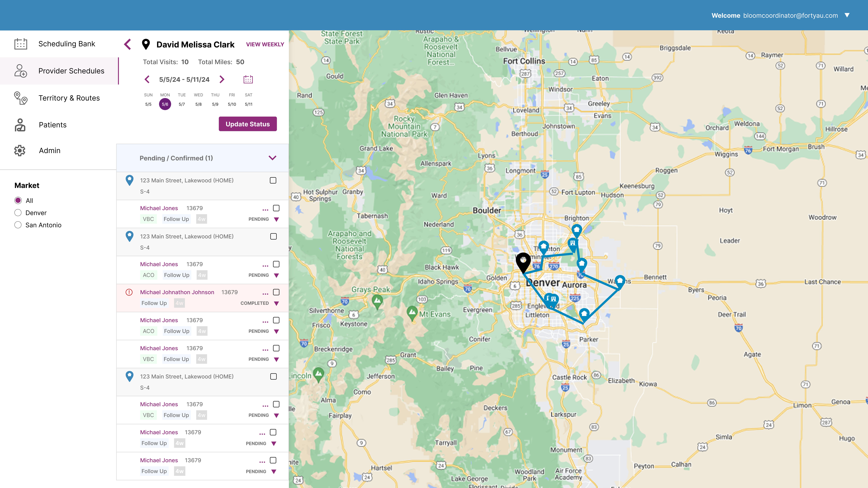The image size is (868, 488).
Task: Open the Patients menu item
Action: [53, 125]
